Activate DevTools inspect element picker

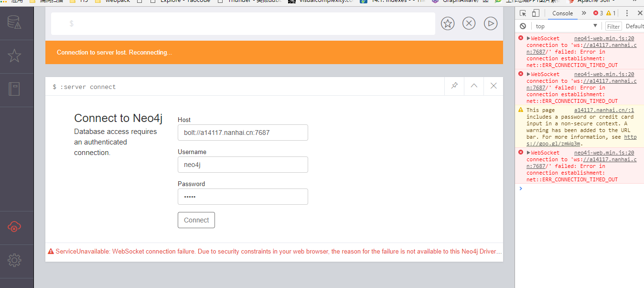point(523,13)
